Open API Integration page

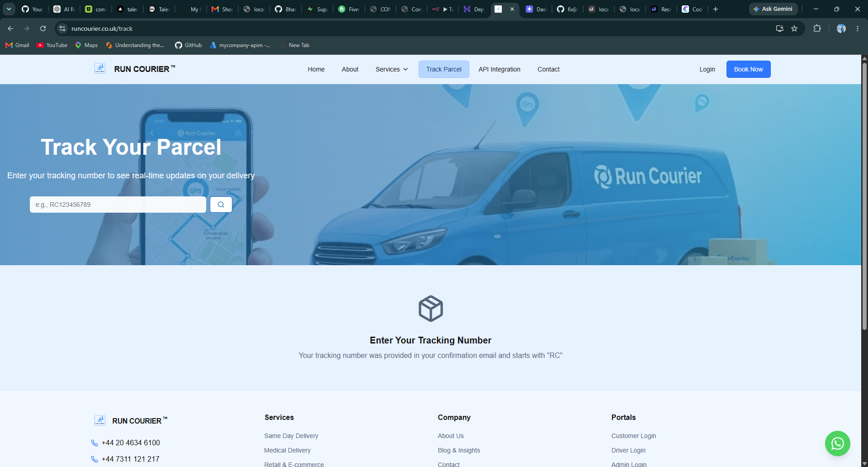(499, 69)
